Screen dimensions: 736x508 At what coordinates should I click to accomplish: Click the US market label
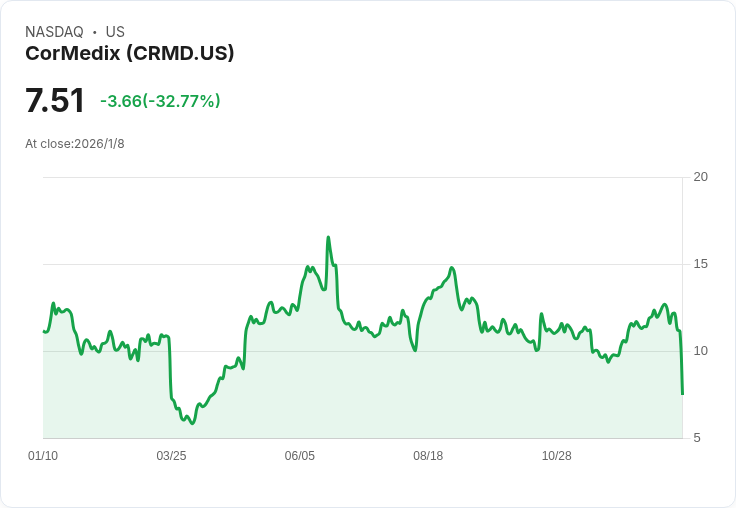point(115,32)
